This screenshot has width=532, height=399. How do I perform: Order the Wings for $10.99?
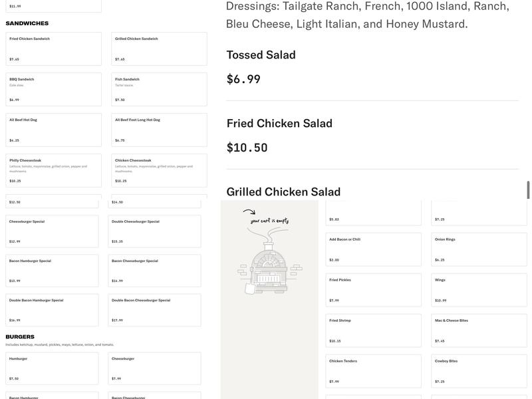click(479, 290)
